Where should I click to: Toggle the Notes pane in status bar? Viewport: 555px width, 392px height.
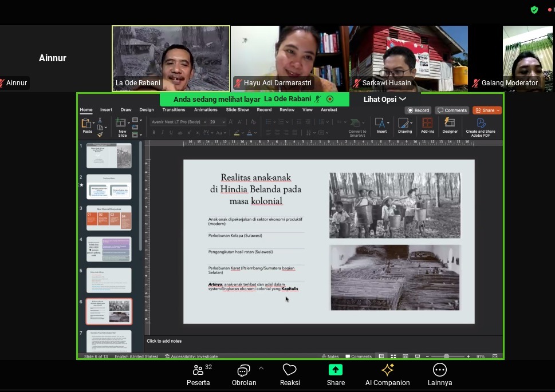[x=330, y=357]
